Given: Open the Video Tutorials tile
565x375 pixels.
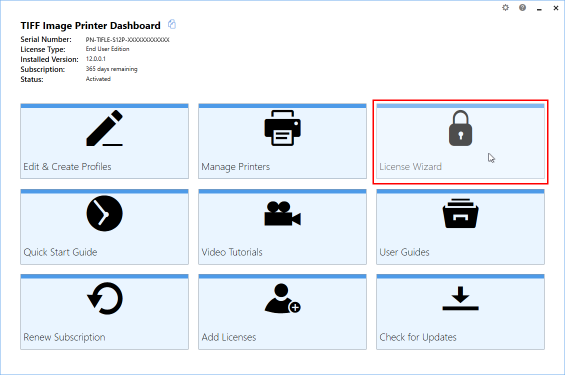Looking at the screenshot, I should (282, 227).
